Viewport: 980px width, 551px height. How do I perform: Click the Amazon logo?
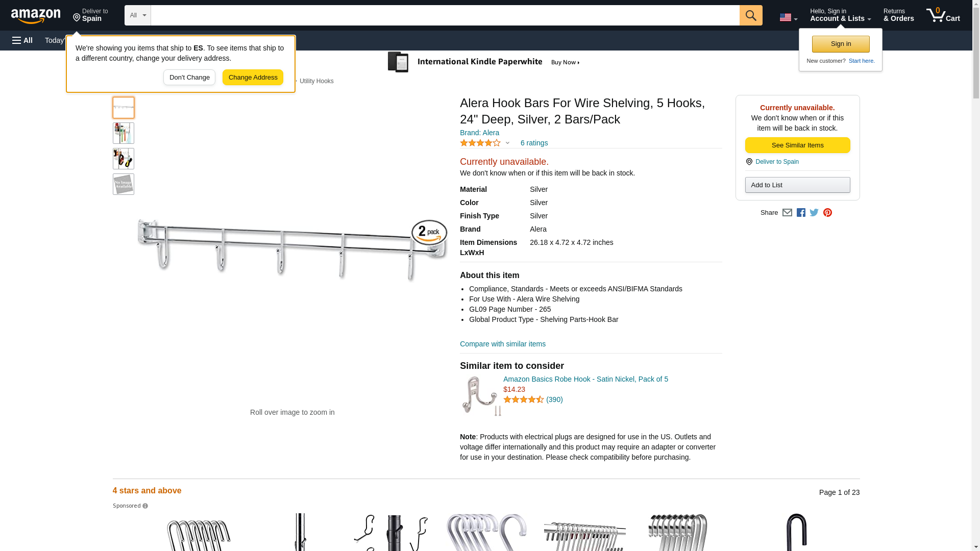coord(36,16)
